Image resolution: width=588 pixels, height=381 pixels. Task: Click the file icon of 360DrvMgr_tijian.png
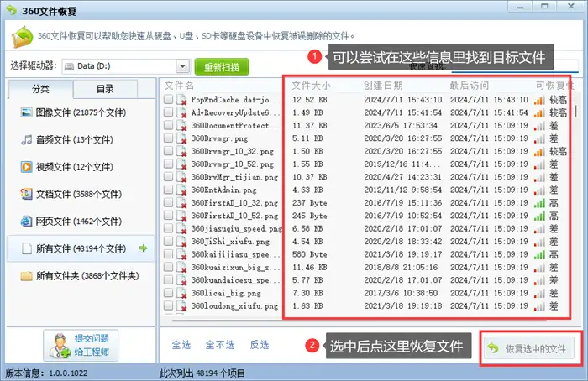click(181, 177)
